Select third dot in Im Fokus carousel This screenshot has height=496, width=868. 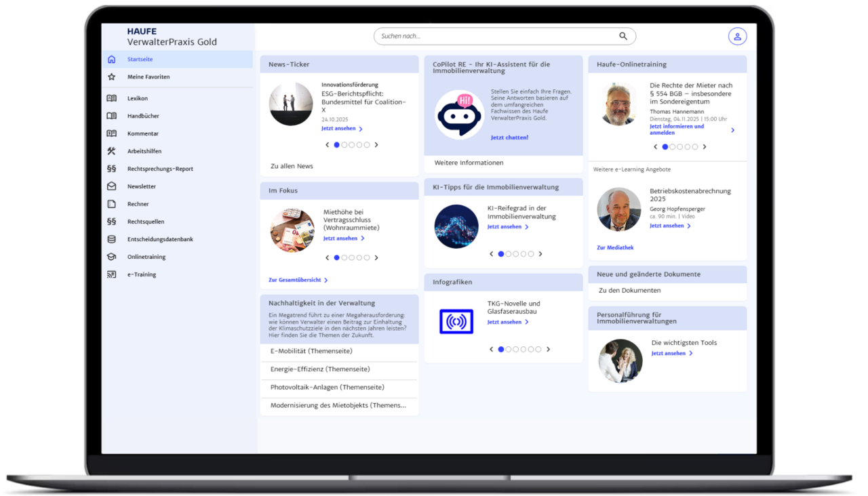tap(352, 257)
